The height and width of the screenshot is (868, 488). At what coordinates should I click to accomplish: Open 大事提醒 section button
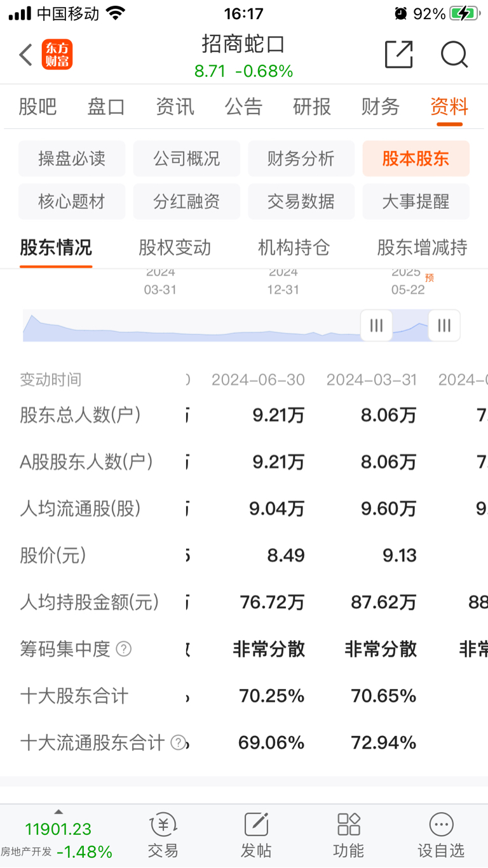click(x=416, y=201)
